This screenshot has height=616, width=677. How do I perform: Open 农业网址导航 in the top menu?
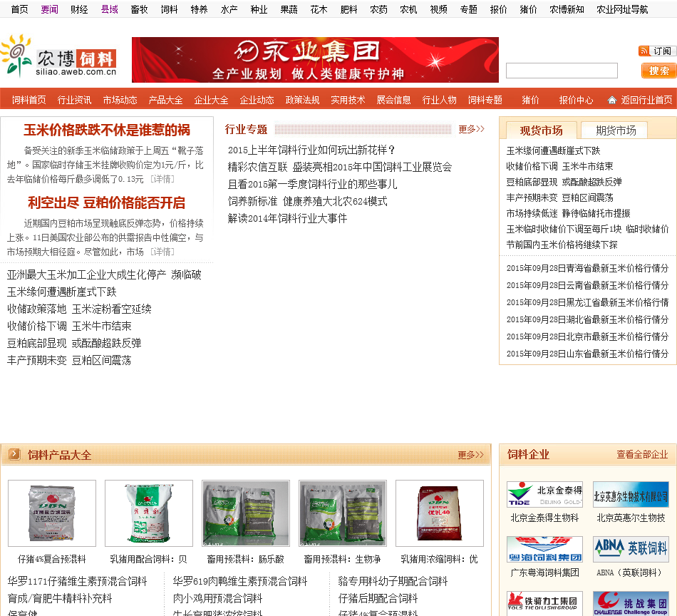[622, 9]
